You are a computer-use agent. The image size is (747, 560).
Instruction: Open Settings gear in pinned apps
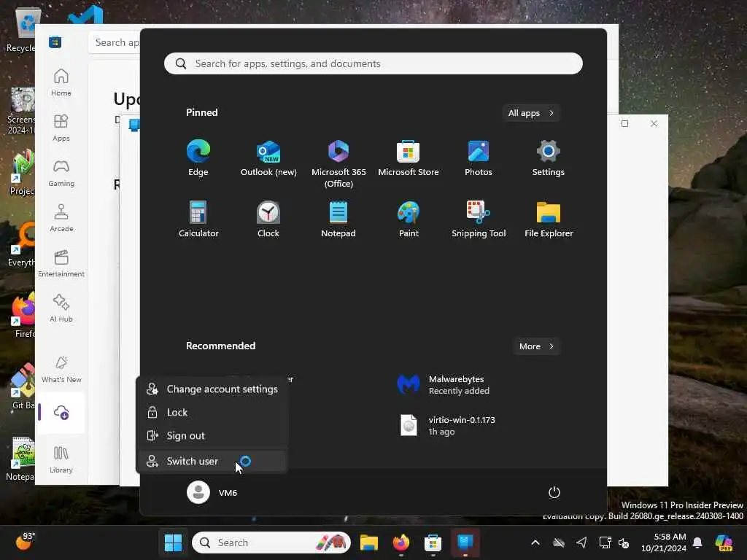549,158
